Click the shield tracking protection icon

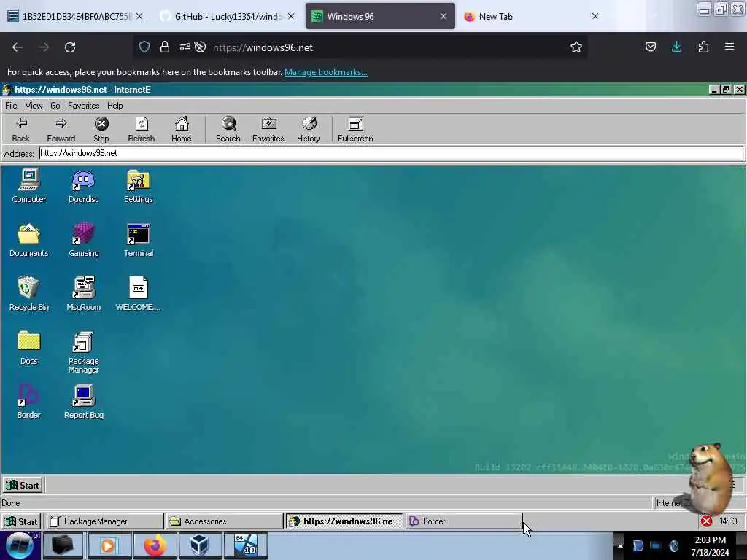144,47
